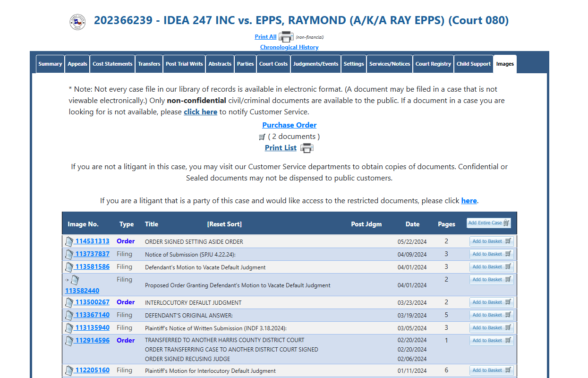Image resolution: width=588 pixels, height=378 pixels.
Task: Sort table by Type column header
Action: tap(127, 224)
